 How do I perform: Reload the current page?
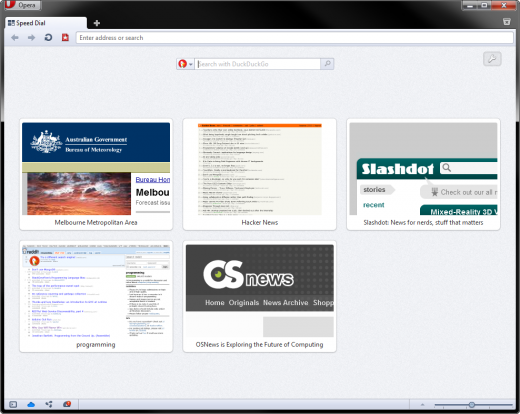click(x=48, y=38)
